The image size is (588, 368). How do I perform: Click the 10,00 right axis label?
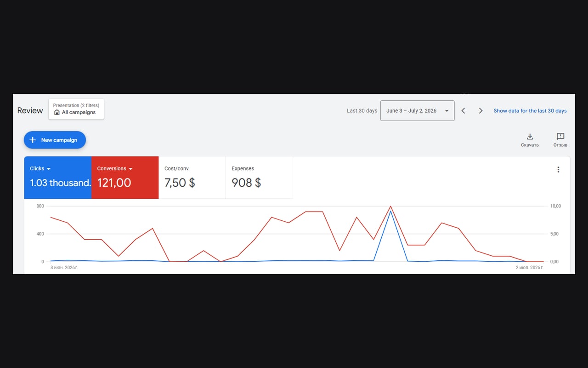point(555,206)
